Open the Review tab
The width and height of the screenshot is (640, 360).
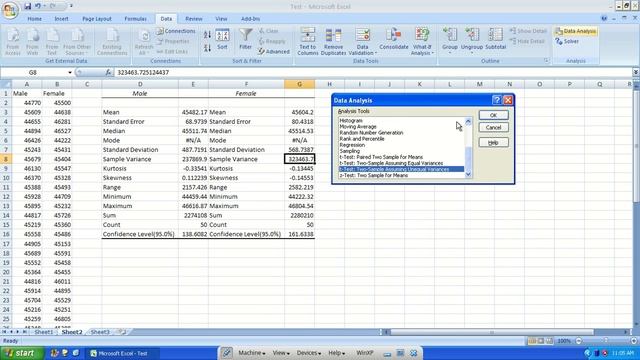(x=193, y=19)
